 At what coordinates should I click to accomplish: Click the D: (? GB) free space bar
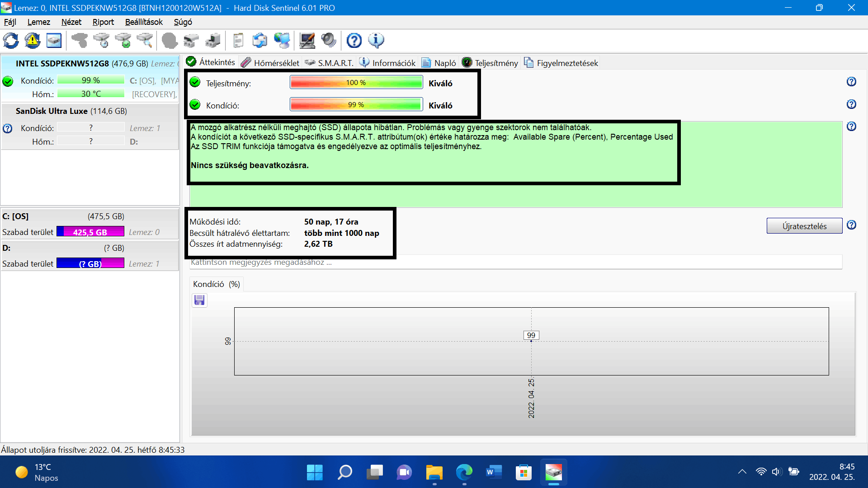pyautogui.click(x=90, y=263)
